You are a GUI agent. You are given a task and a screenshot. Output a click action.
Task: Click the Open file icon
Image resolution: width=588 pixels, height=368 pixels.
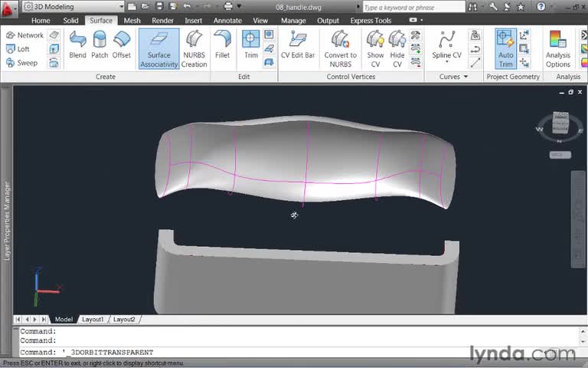145,6
